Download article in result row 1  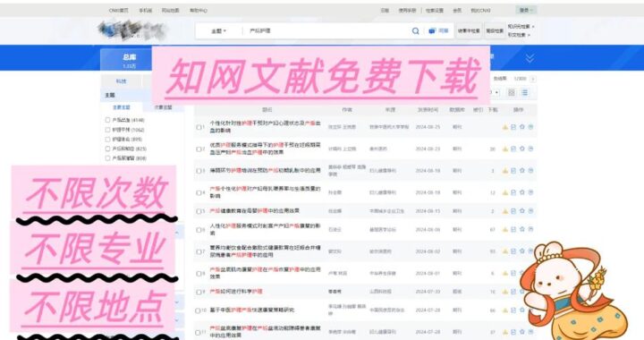click(505, 127)
